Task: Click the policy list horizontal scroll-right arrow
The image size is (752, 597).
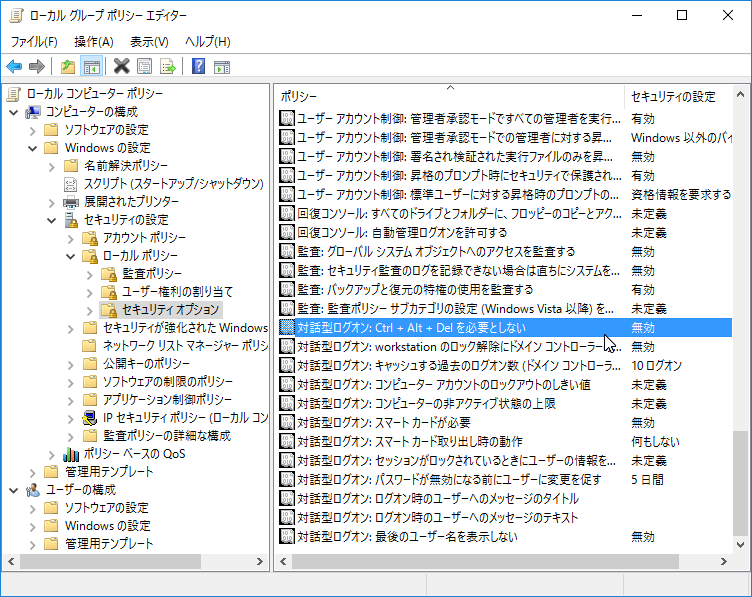Action: pos(724,561)
